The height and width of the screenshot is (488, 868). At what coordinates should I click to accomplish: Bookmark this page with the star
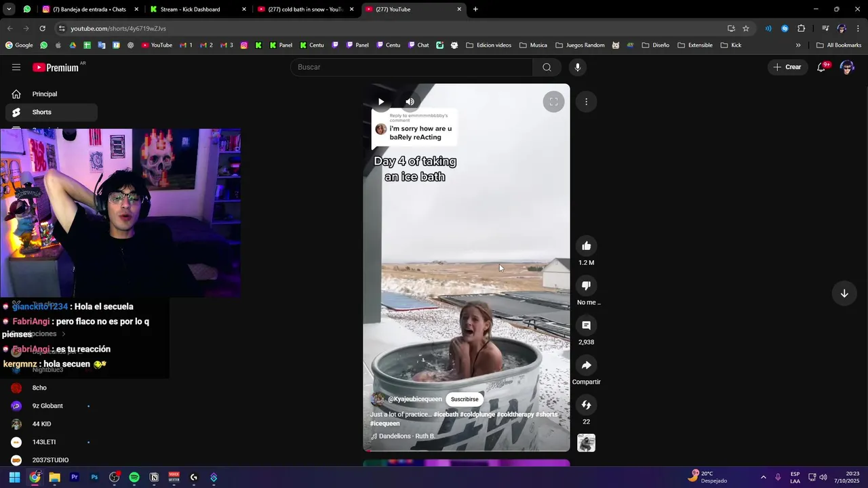[x=746, y=28]
